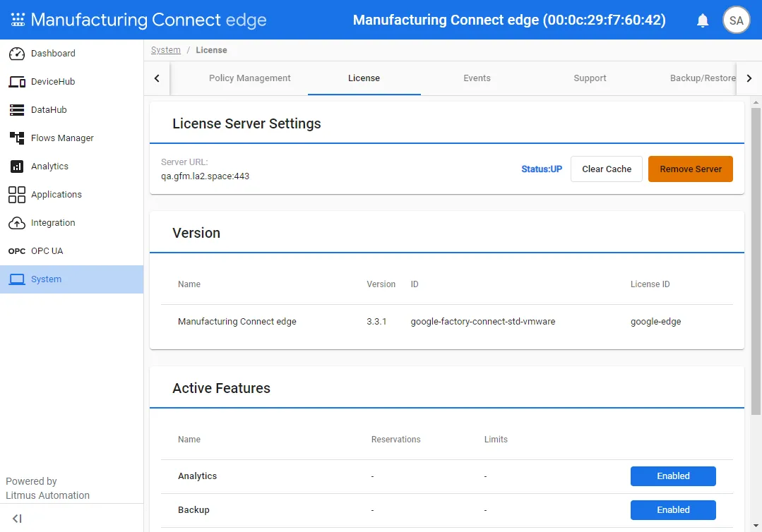Click the DataHub storage icon
The image size is (762, 532).
click(x=17, y=109)
